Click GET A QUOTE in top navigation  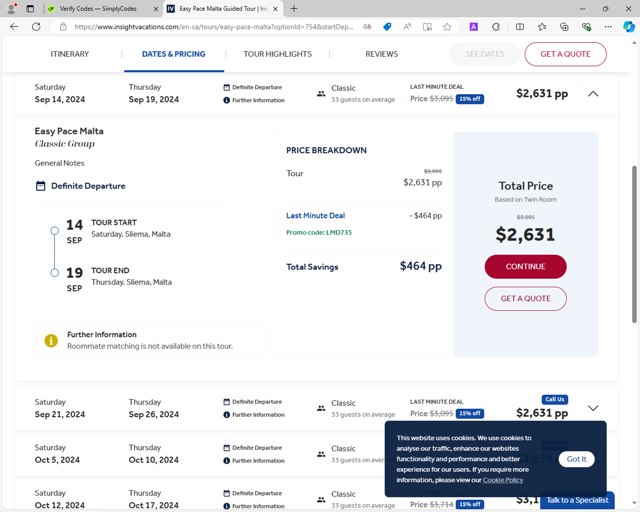565,54
